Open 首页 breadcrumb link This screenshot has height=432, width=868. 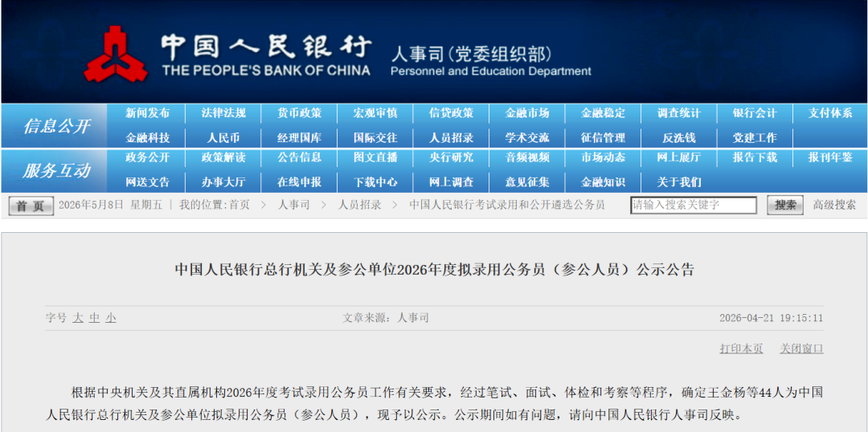pos(240,206)
